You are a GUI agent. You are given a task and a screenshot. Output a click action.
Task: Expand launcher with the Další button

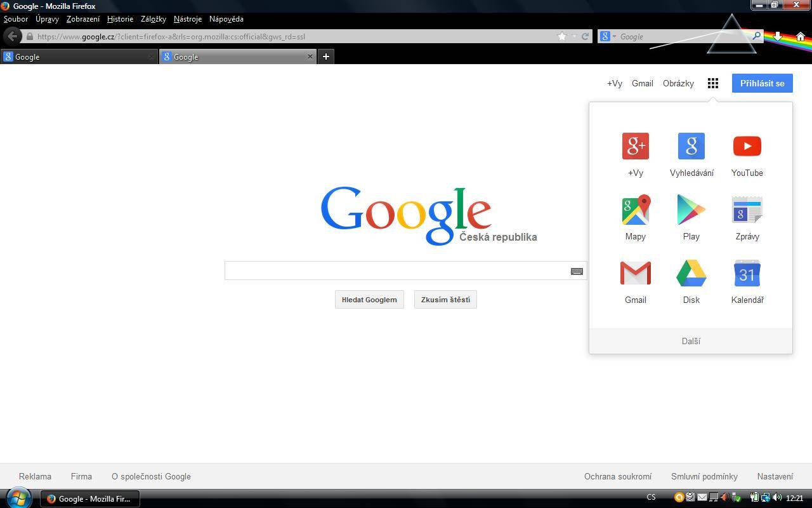[691, 341]
